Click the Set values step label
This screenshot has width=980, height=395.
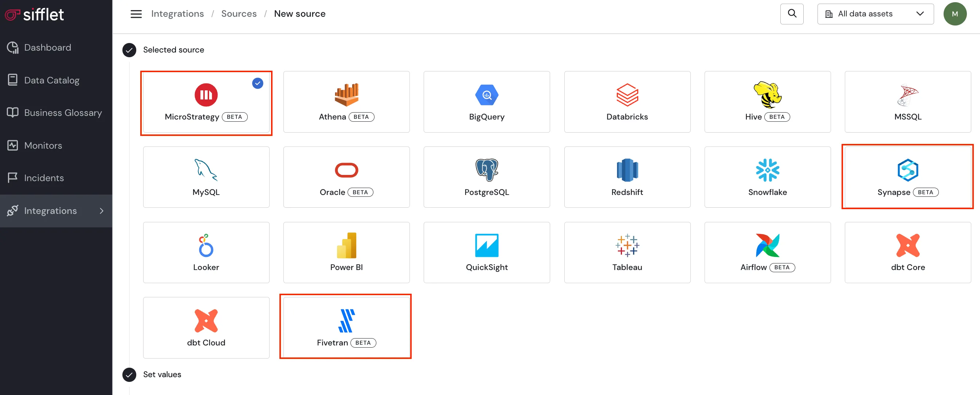tap(162, 375)
